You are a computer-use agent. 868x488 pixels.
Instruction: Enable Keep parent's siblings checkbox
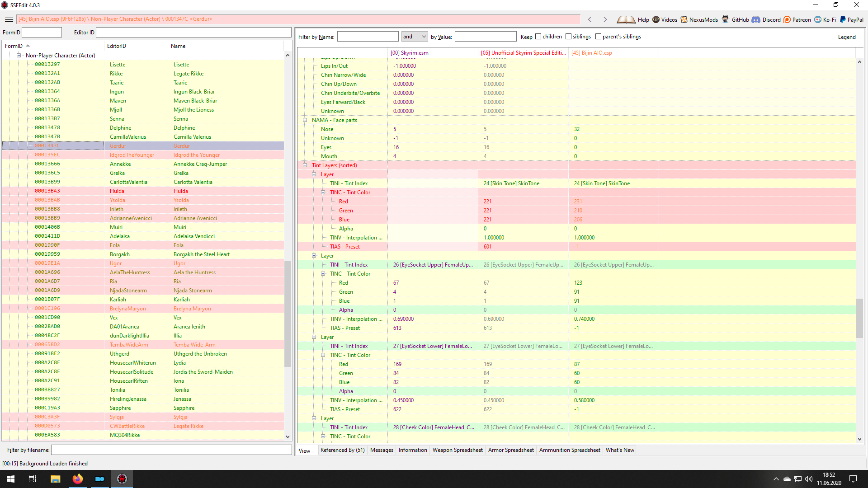(598, 37)
